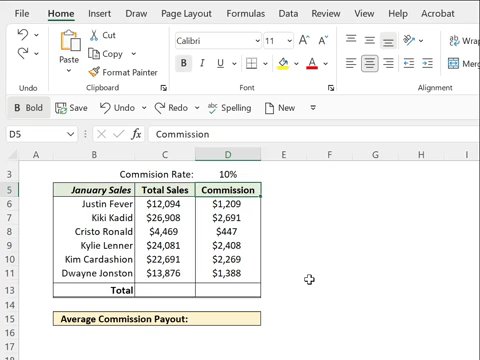Open the font name Calibri dropdown
This screenshot has height=360, width=480.
(x=258, y=41)
